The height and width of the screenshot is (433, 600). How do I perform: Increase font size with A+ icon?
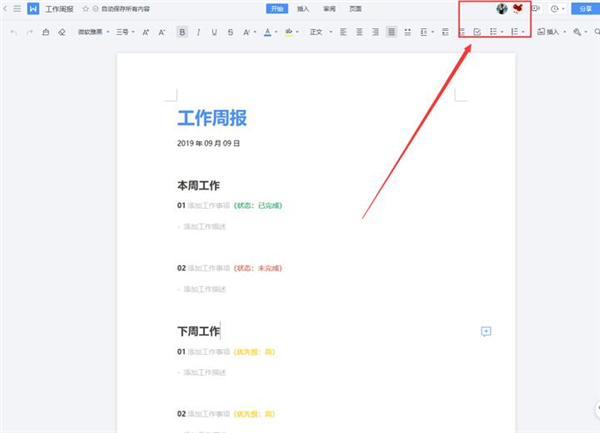[x=146, y=32]
